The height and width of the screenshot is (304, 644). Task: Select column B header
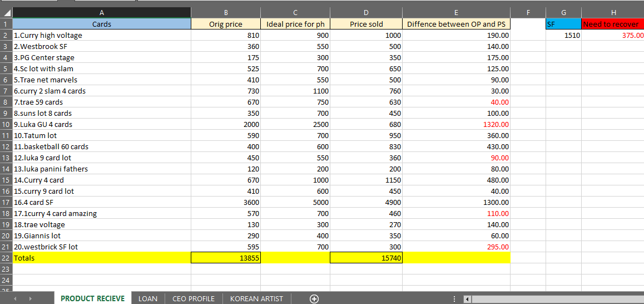pyautogui.click(x=226, y=13)
